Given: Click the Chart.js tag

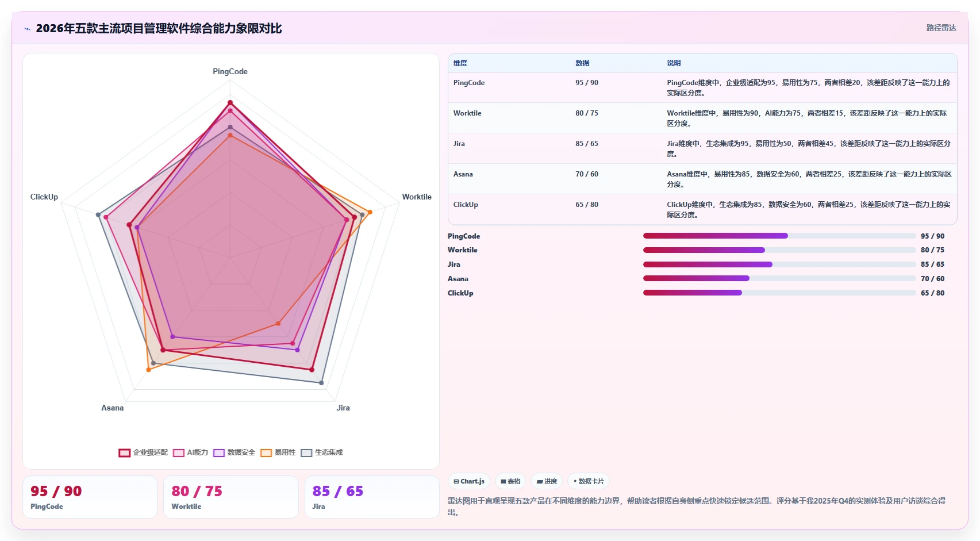Looking at the screenshot, I should point(469,481).
